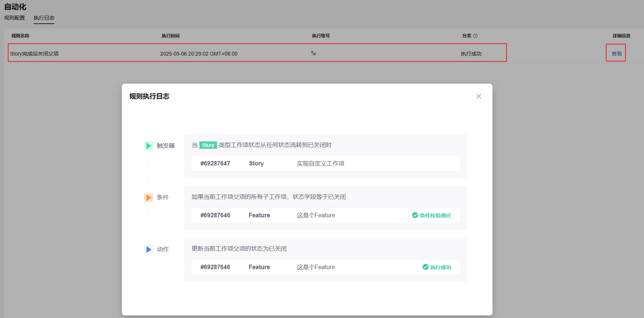Image resolution: width=644 pixels, height=318 pixels.
Task: Open #69287646 in the 条件 section
Action: (215, 215)
